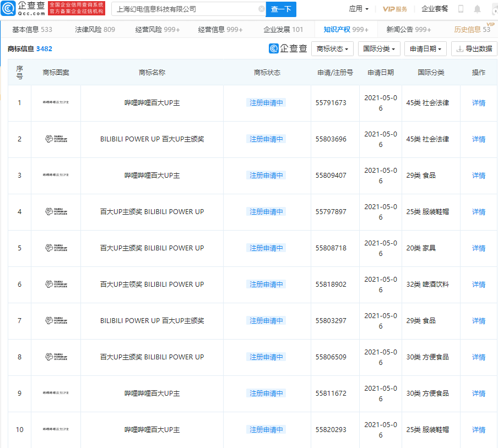Open the mobile phone icon in header

[x=461, y=9]
